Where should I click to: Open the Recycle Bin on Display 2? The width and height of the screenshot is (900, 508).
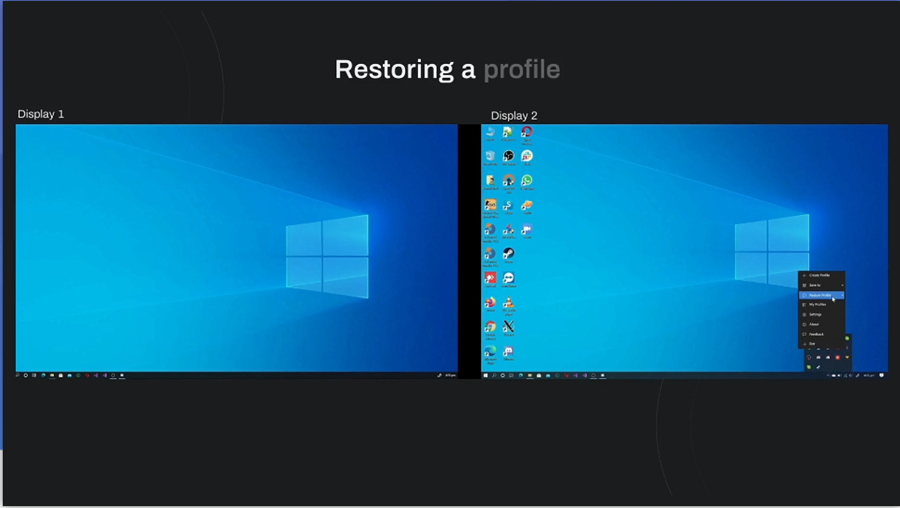pos(490,158)
